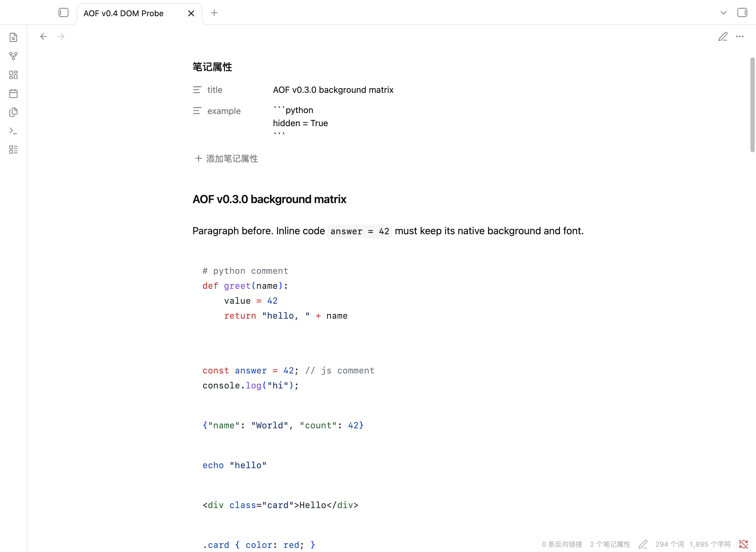756x552 pixels.
Task: Open the quick switcher file search icon
Action: pyautogui.click(x=13, y=37)
